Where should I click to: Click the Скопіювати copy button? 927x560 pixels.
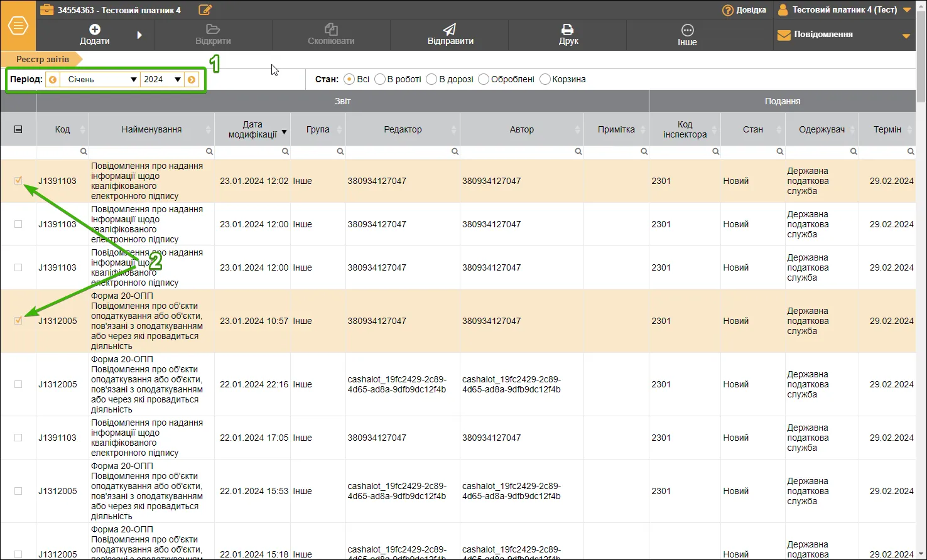tap(331, 35)
